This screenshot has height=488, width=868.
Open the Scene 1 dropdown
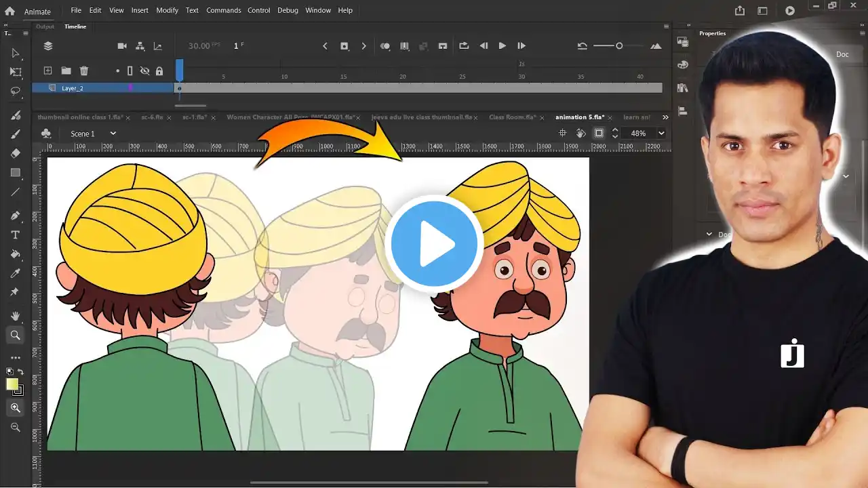click(x=113, y=134)
